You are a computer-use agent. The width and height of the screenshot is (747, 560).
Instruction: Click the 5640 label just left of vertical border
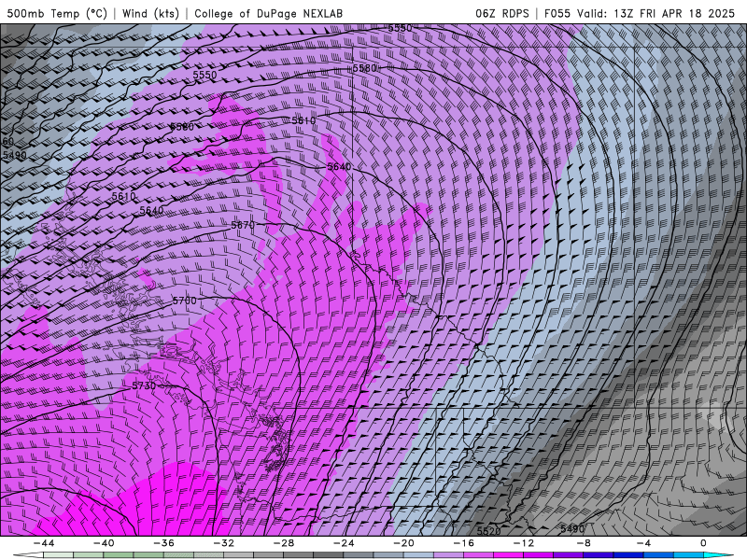[339, 167]
